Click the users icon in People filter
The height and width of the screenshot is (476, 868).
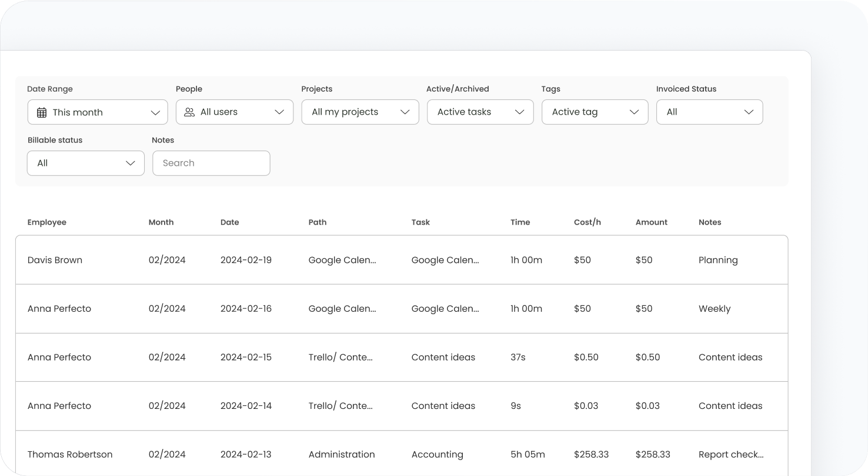189,112
